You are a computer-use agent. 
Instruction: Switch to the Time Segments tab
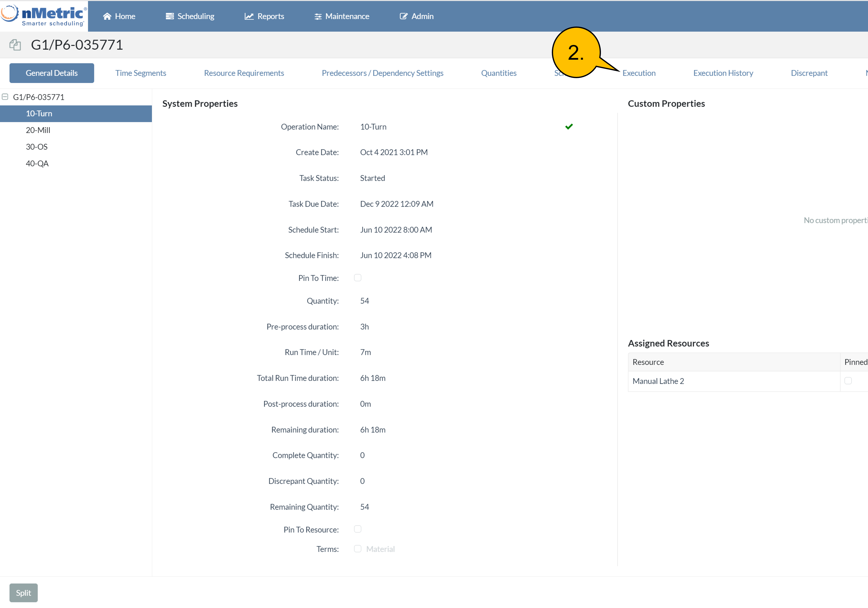[141, 73]
